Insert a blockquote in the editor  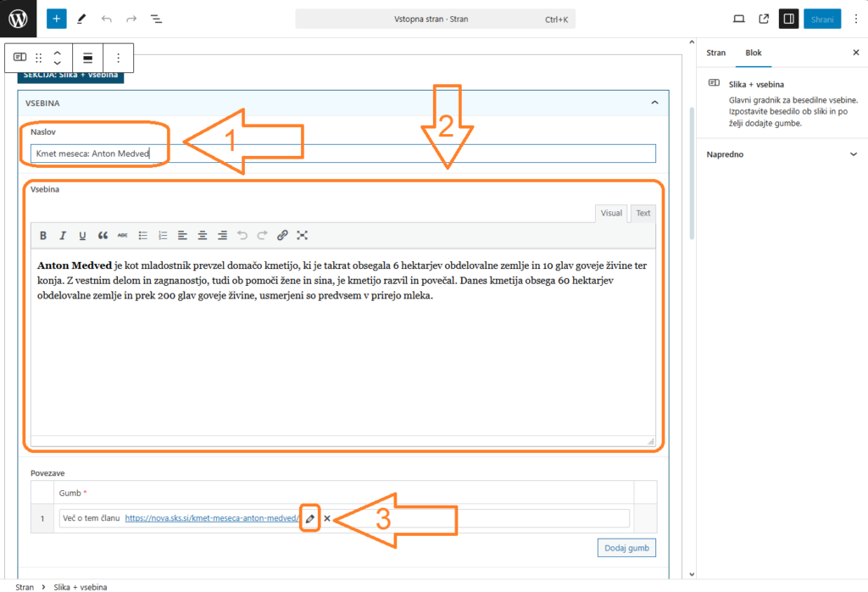coord(103,235)
